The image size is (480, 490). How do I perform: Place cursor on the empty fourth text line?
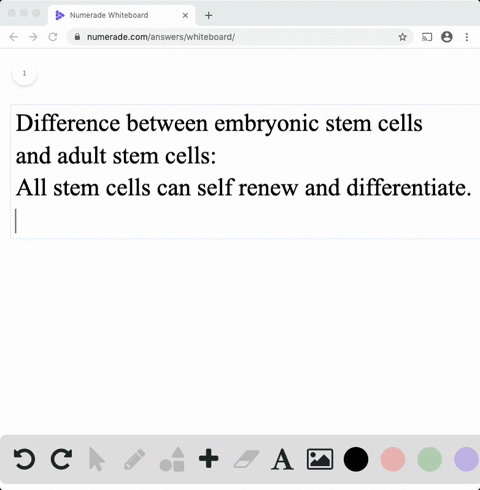245,221
